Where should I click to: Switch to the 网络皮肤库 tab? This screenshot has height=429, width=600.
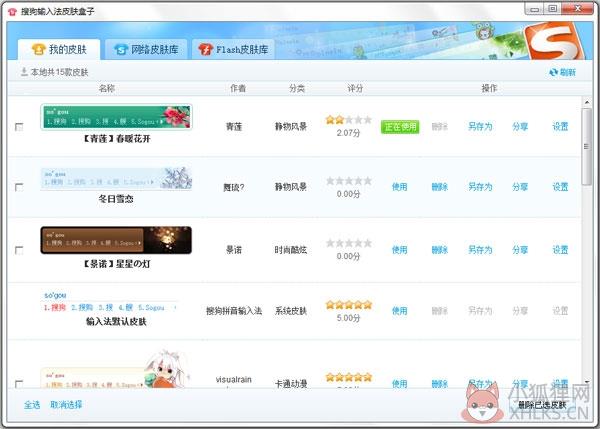tap(146, 49)
